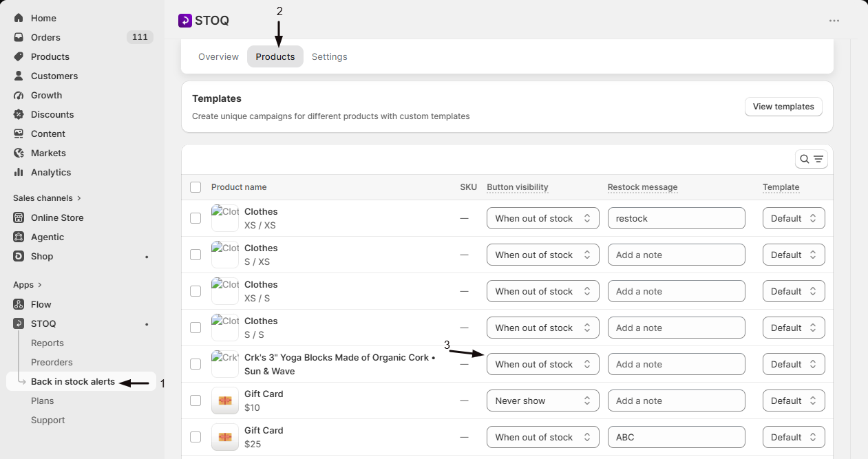Open the Content icon in the sidebar

19,134
